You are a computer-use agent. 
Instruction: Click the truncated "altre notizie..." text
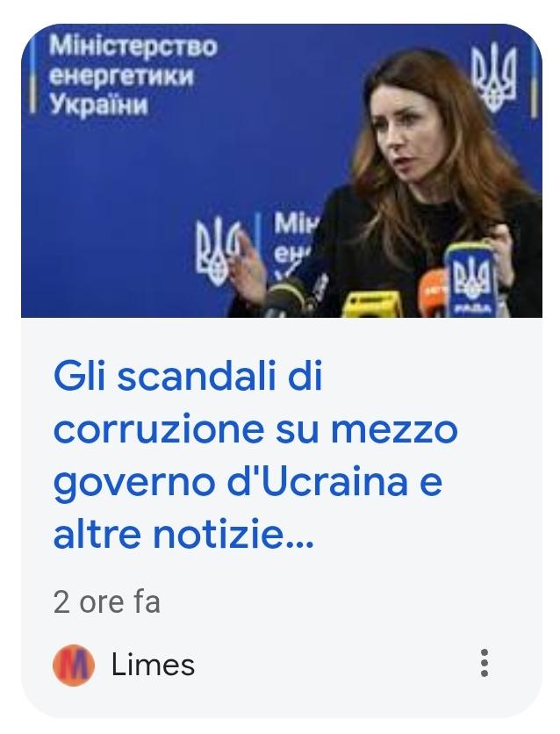pyautogui.click(x=183, y=534)
